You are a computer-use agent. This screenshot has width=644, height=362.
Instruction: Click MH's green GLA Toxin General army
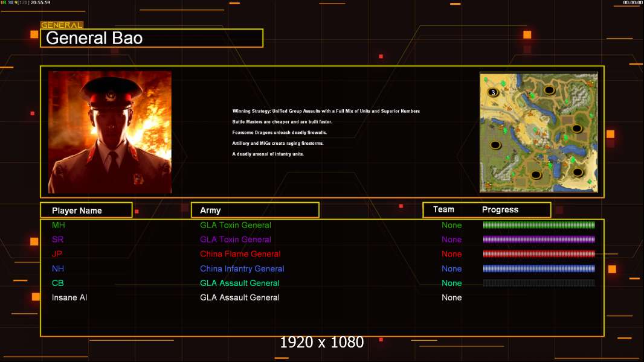click(x=236, y=225)
